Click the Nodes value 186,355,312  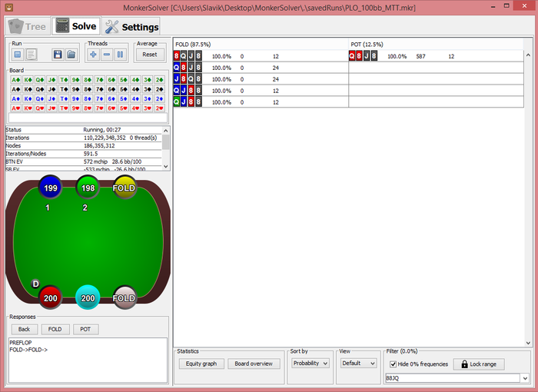tap(99, 145)
